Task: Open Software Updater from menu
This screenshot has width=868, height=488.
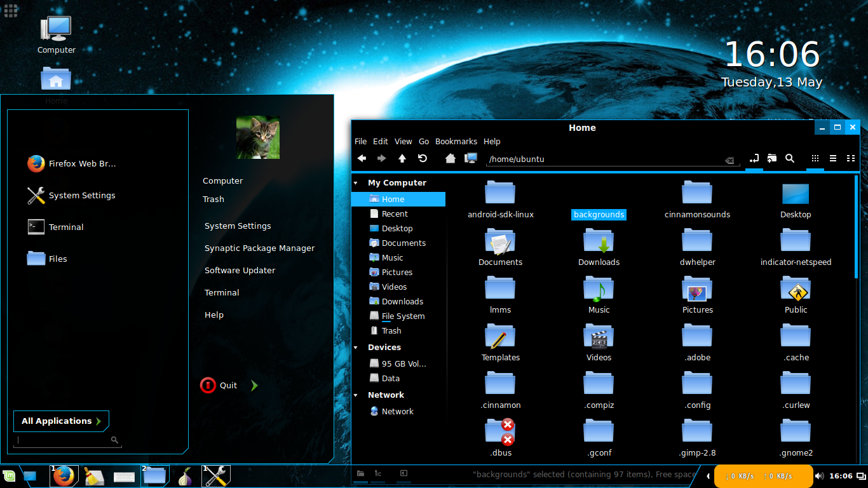Action: (240, 271)
